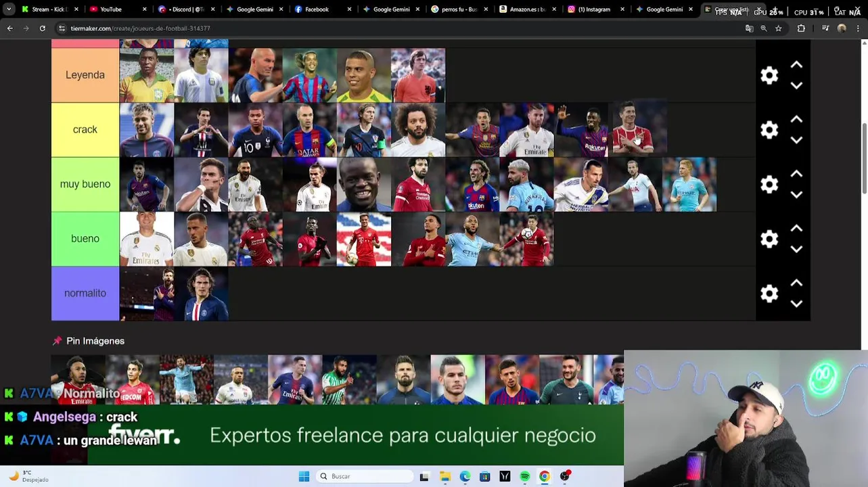This screenshot has width=868, height=487.
Task: Select the purple normalito tier label
Action: point(85,294)
